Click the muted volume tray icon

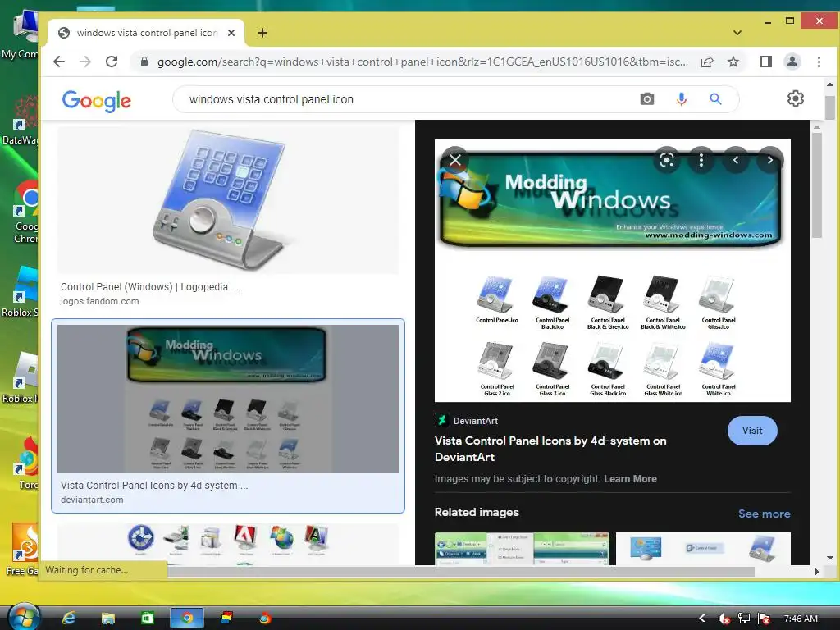pos(724,619)
